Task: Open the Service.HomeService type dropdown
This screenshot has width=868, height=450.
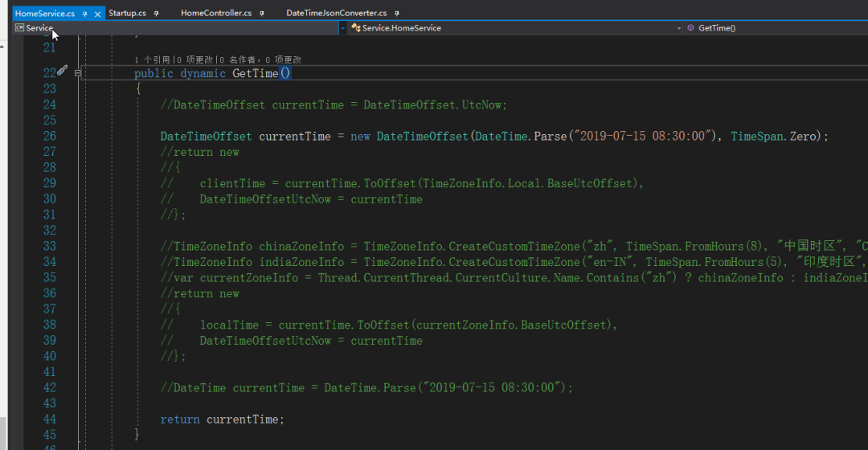Action: 514,28
